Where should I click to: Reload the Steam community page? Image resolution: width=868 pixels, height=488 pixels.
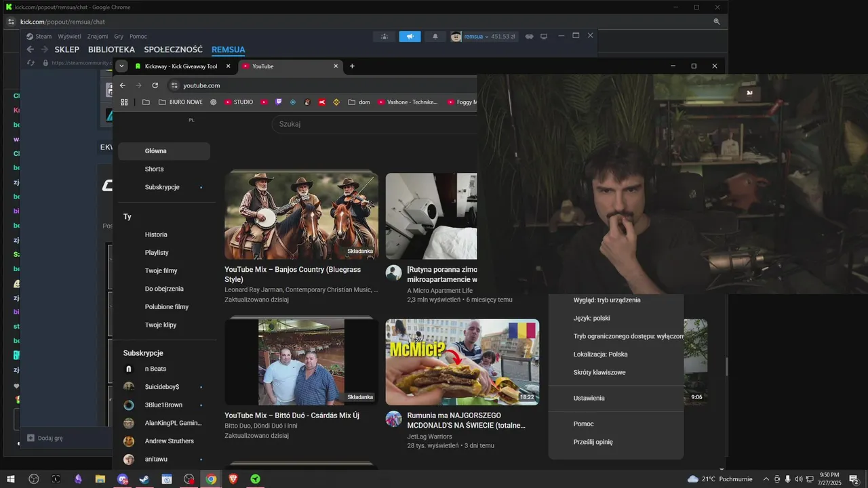tap(31, 63)
